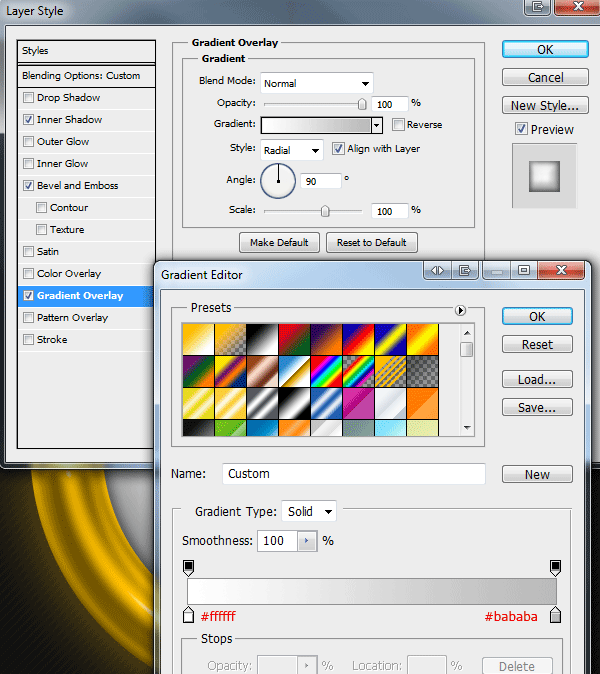Select the right black opacity stop

point(555,568)
